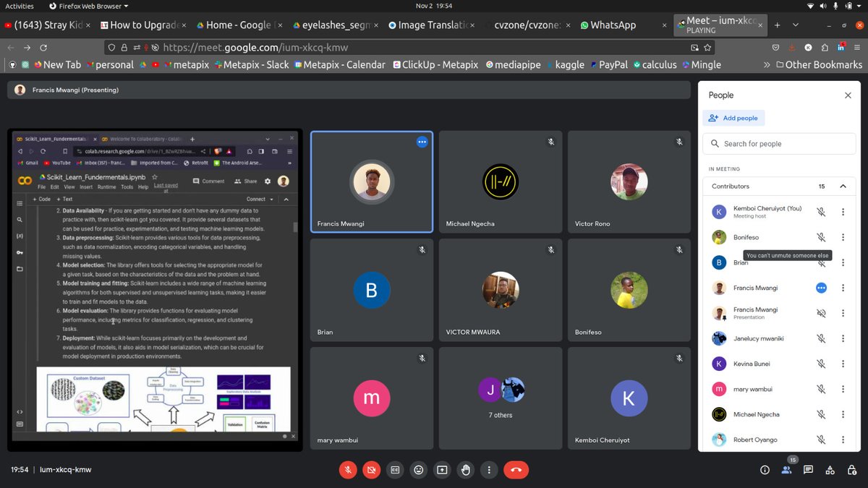Show more bookmarks with the chevron overflow
The image size is (868, 488).
tap(766, 64)
